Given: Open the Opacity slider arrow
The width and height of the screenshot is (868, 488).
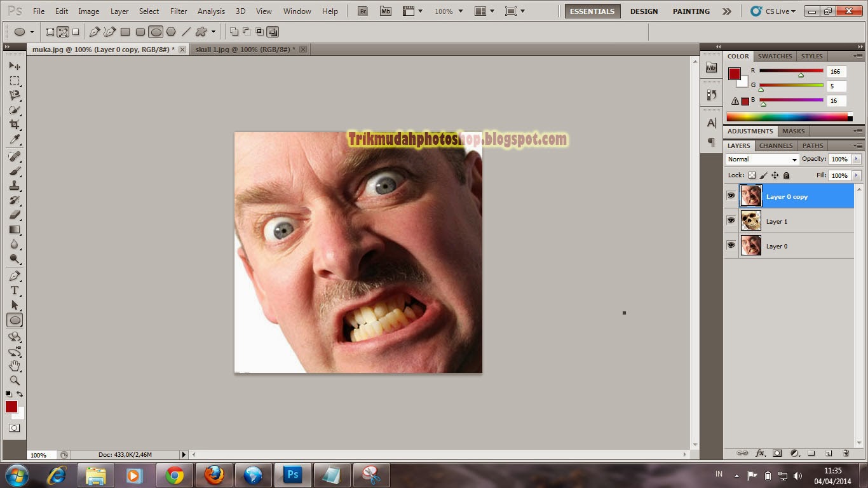Looking at the screenshot, I should pos(857,159).
